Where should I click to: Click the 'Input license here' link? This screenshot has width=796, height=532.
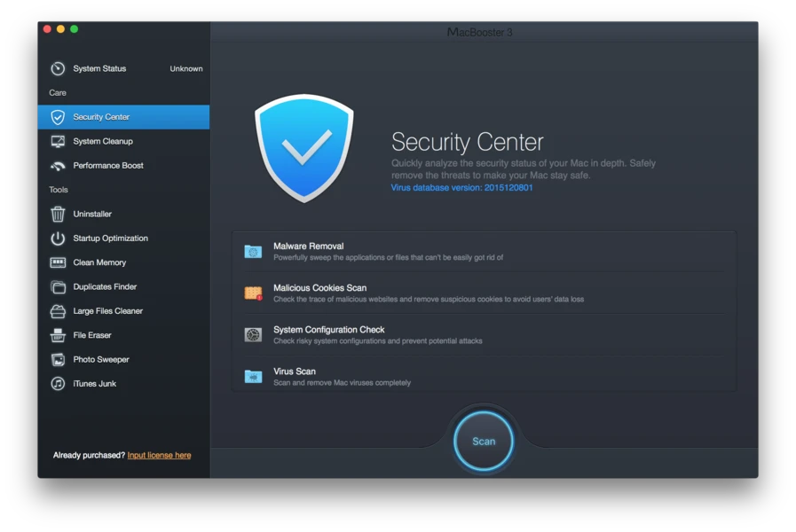point(159,456)
